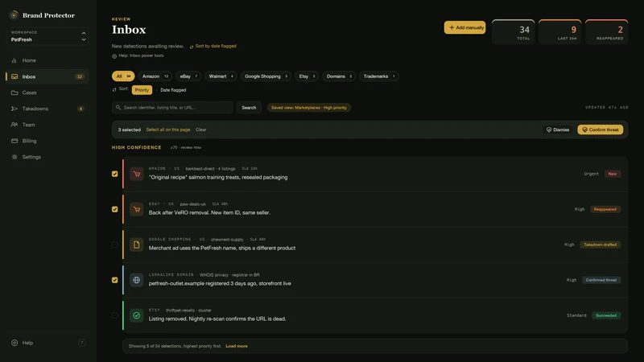Image resolution: width=644 pixels, height=362 pixels.
Task: Uncheck the lookalike domain detection
Action: tap(114, 280)
